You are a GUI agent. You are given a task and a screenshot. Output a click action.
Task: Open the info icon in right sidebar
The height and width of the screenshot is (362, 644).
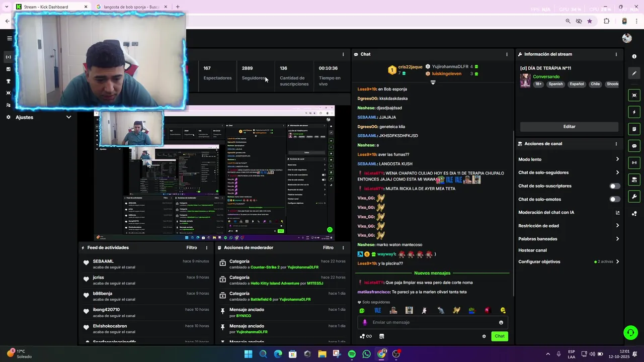coord(634,56)
